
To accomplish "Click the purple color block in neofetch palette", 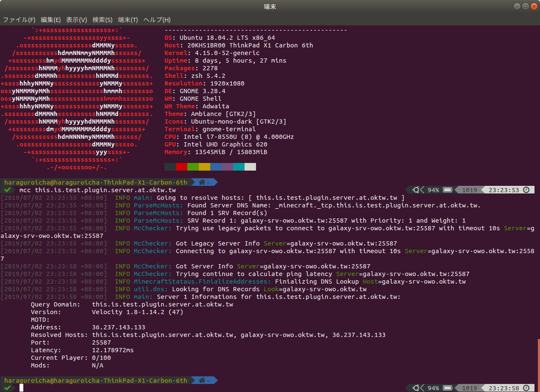I will point(227,167).
